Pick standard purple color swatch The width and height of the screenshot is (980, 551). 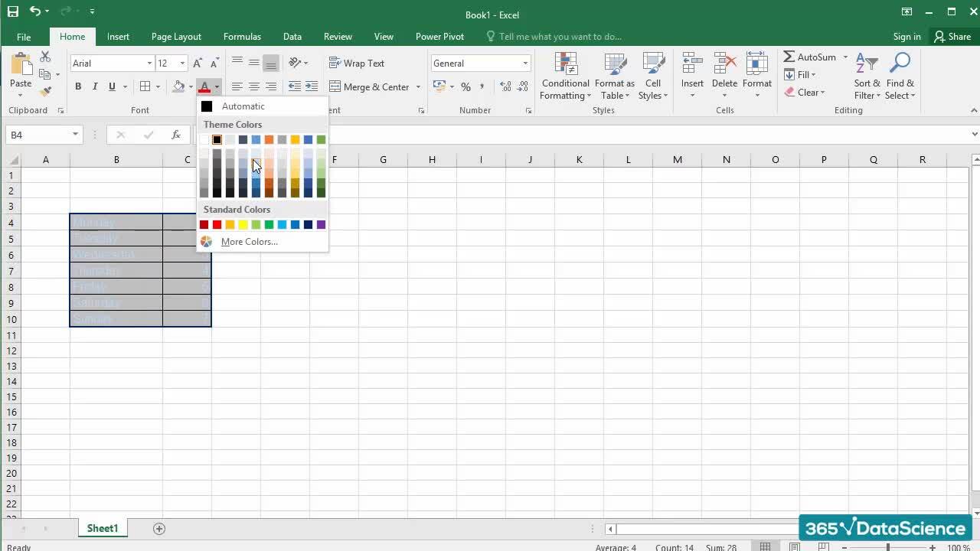coord(321,224)
